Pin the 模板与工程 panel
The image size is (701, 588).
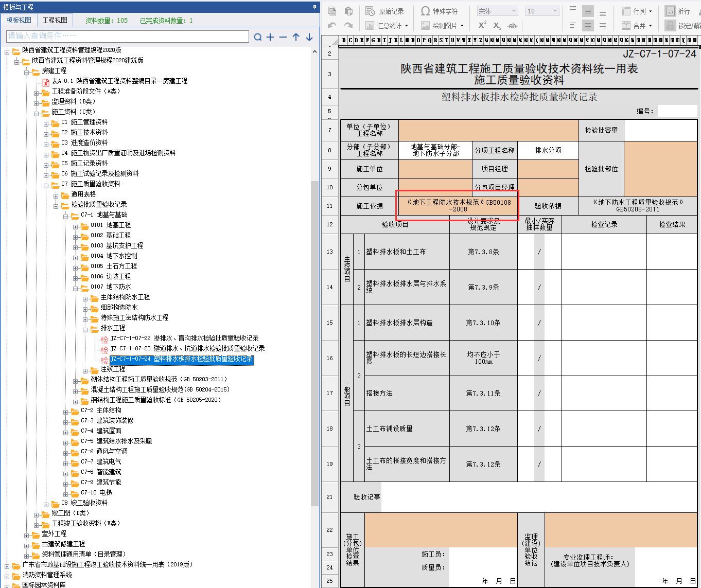tap(314, 7)
